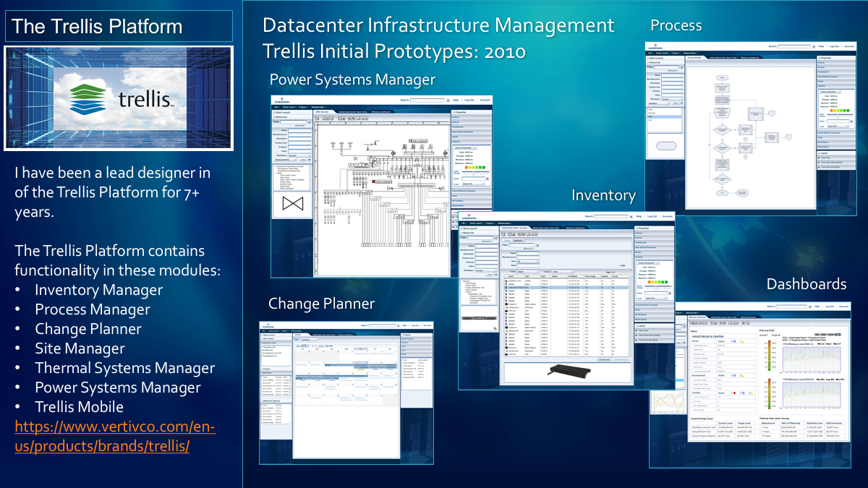
Task: Open the Workflow dropdown in Process sidebar
Action: [x=658, y=103]
